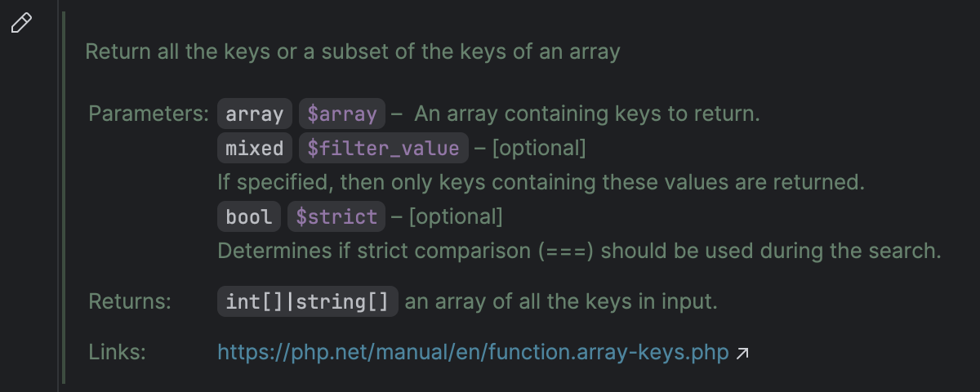Click the Returns section label
The height and width of the screenshot is (392, 980).
tap(130, 301)
